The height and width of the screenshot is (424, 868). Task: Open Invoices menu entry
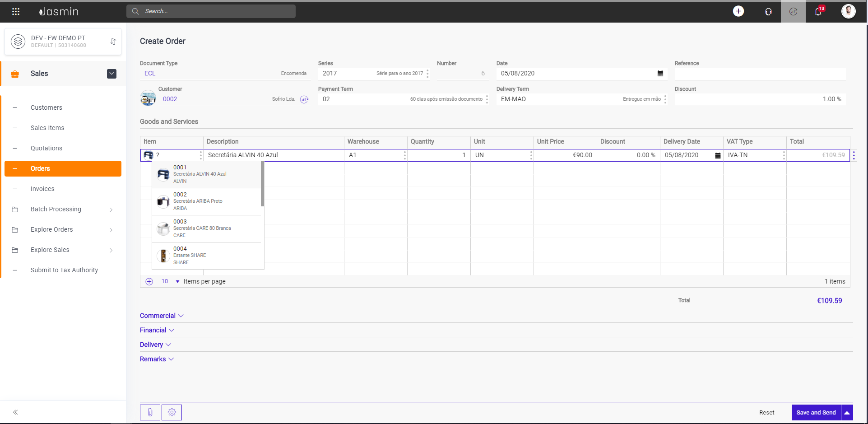coord(42,189)
